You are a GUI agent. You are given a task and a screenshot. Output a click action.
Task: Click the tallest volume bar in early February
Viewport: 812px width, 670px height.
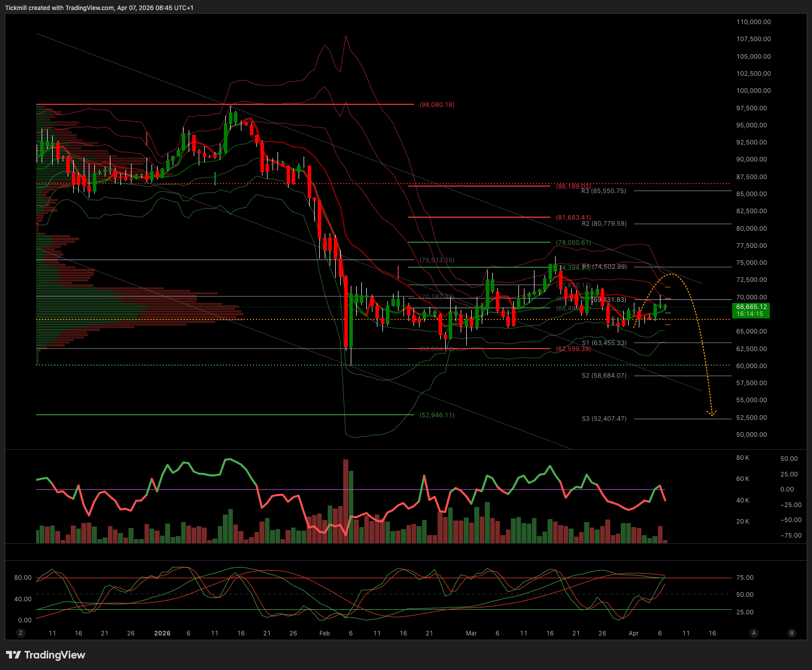pos(345,500)
